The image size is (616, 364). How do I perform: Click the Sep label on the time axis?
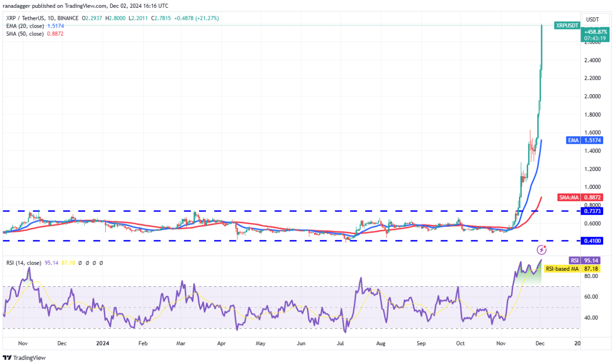tap(422, 343)
